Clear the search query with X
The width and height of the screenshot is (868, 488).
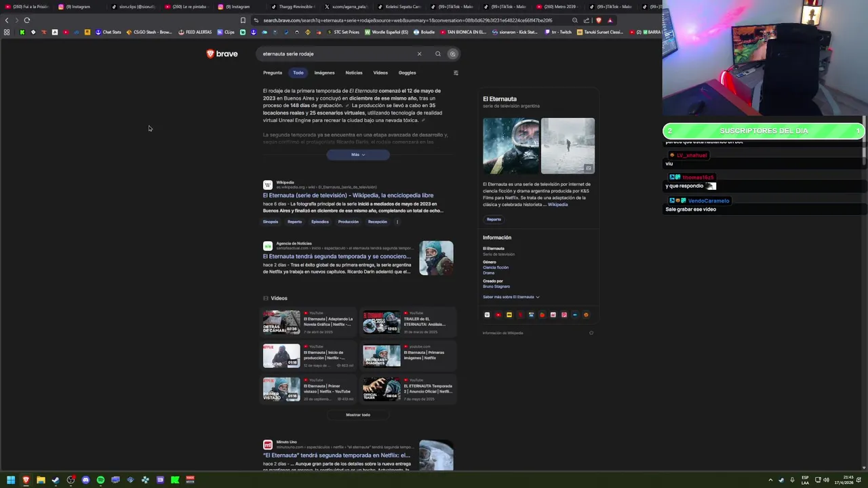419,54
